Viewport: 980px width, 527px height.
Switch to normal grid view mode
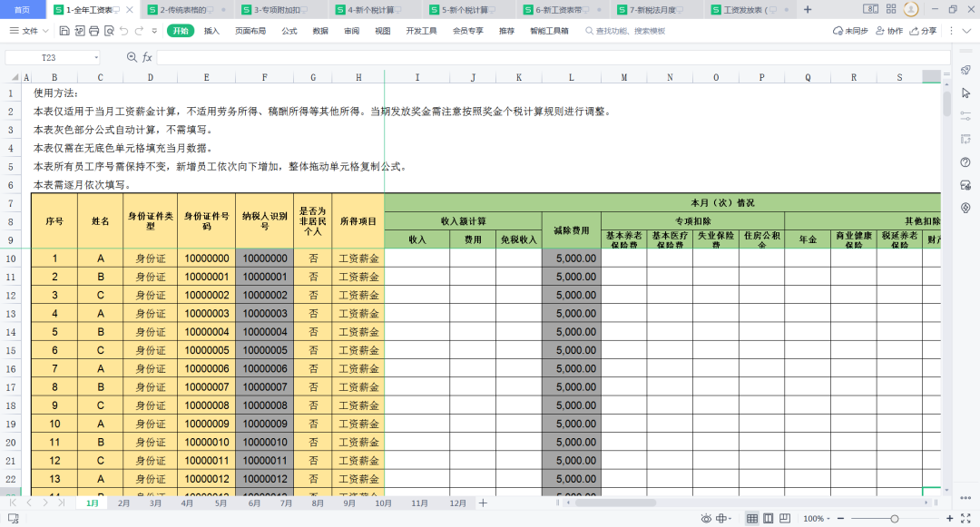(752, 518)
